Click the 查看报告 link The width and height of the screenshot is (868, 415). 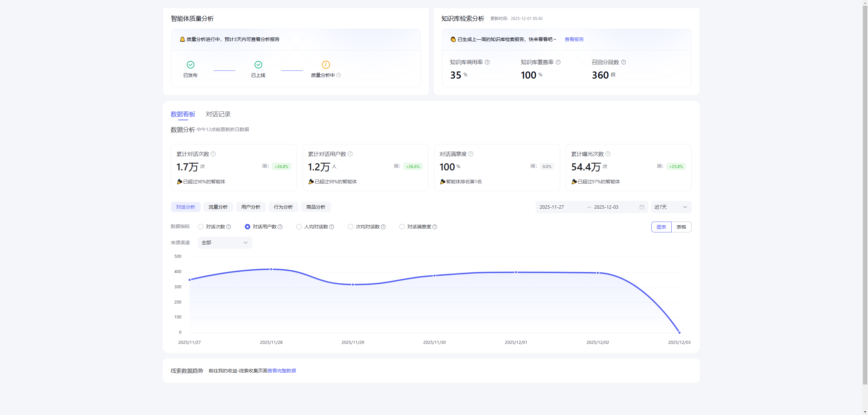click(574, 39)
